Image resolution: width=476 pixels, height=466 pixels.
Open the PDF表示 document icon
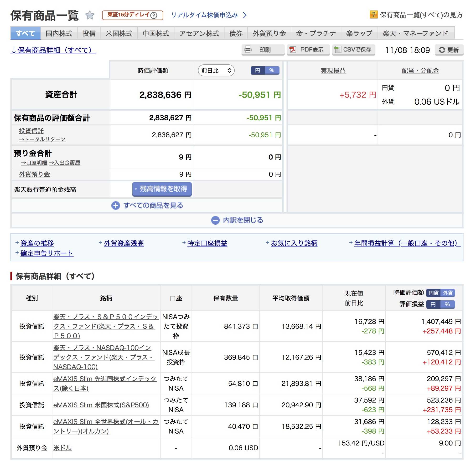coord(293,50)
